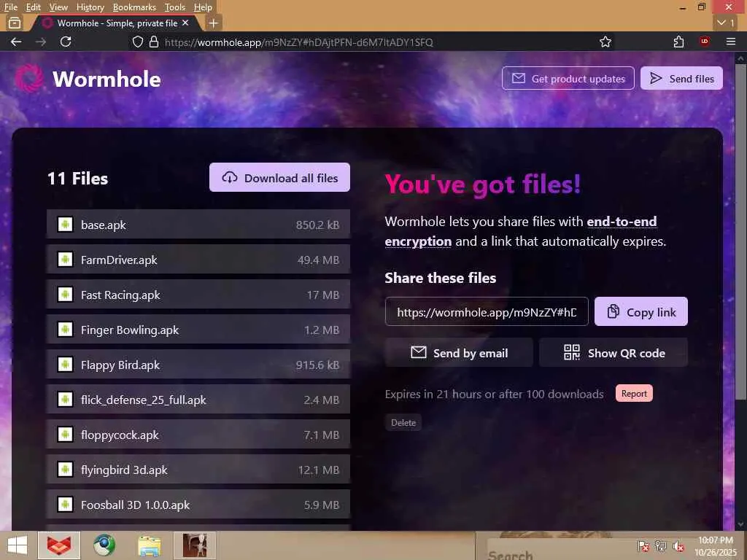The height and width of the screenshot is (560, 747).
Task: Click the pink Report button
Action: point(634,393)
